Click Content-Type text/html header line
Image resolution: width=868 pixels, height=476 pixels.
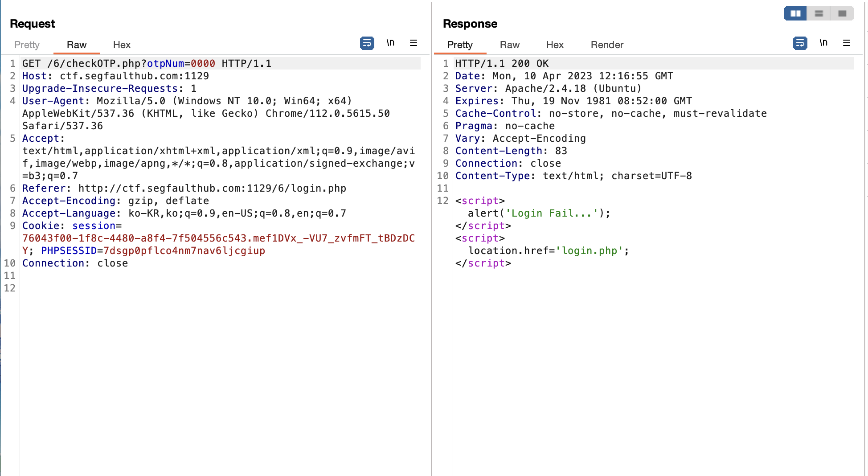click(573, 176)
